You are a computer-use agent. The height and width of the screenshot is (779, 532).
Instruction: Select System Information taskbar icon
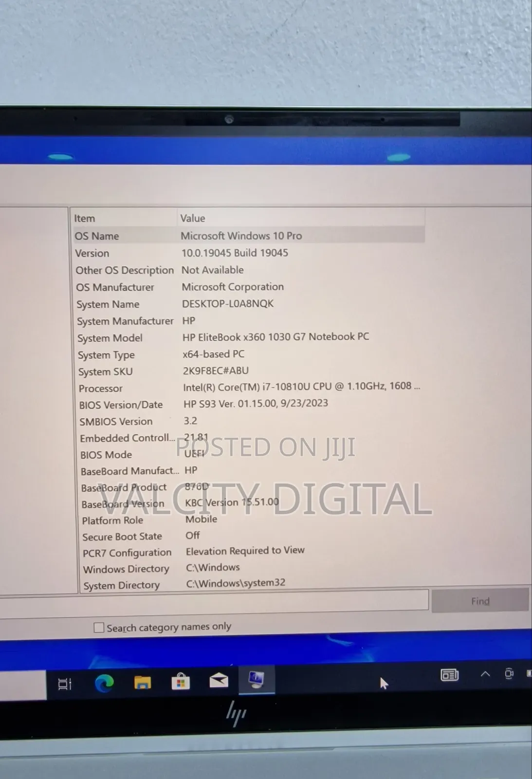click(x=256, y=679)
